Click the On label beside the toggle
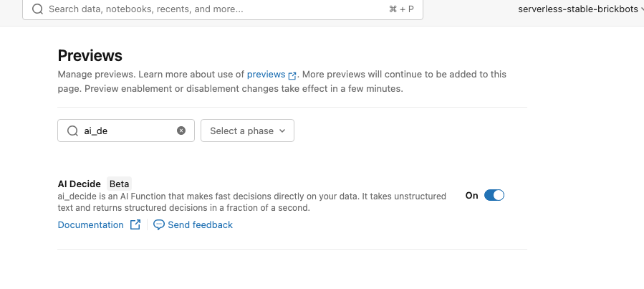The height and width of the screenshot is (289, 644). [471, 196]
